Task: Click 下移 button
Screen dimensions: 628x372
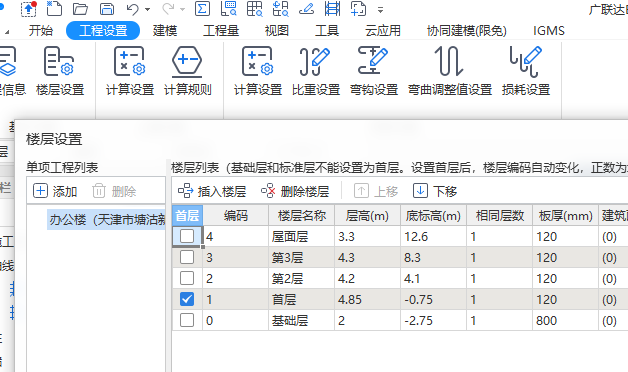Action: 435,191
